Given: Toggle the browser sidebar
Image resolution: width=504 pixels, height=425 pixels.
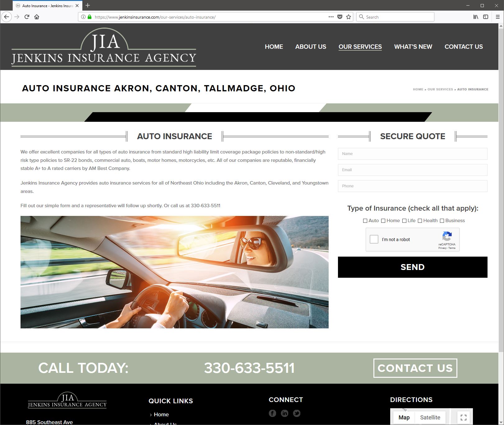Looking at the screenshot, I should (x=486, y=17).
